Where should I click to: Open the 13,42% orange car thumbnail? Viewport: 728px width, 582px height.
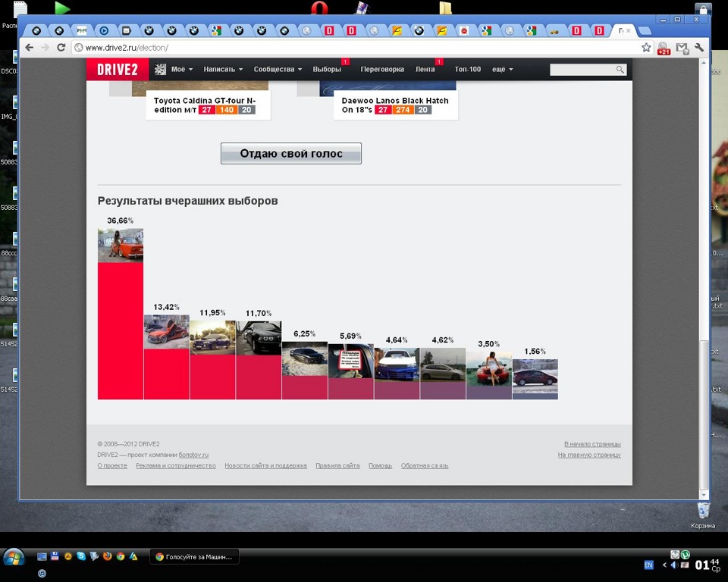167,332
